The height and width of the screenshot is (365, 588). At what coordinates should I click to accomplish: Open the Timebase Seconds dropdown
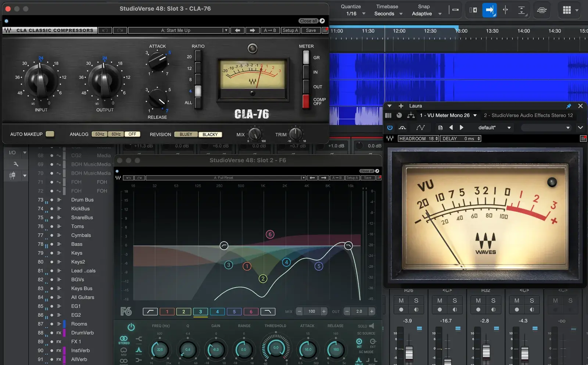388,14
